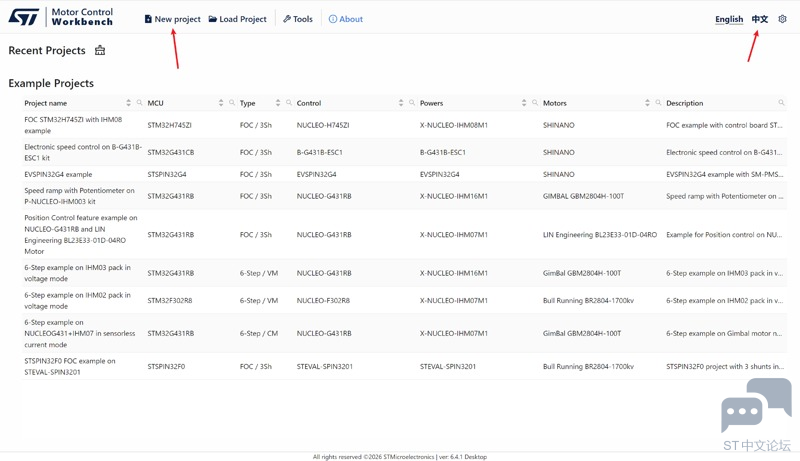Switch language to English
The width and height of the screenshot is (800, 461).
tap(729, 19)
